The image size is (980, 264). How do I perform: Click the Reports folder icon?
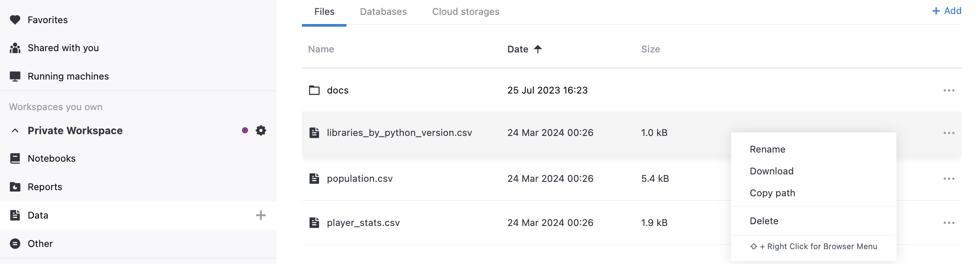tap(15, 187)
